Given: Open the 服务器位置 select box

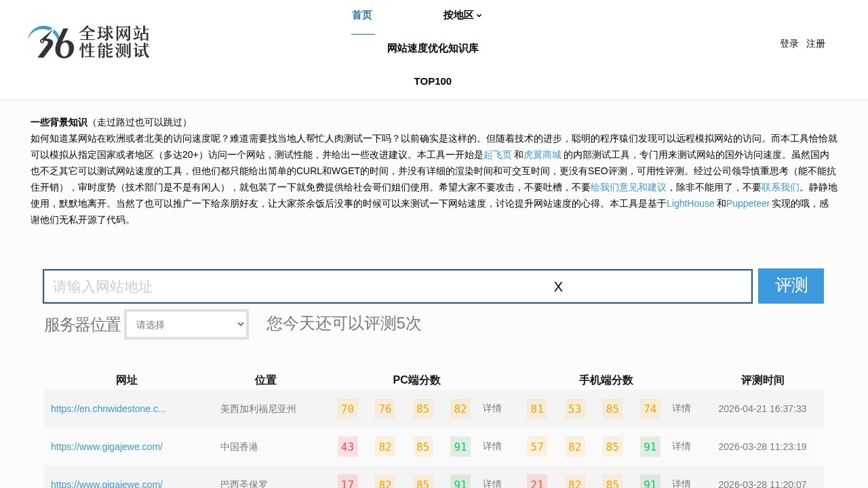Looking at the screenshot, I should coord(186,325).
